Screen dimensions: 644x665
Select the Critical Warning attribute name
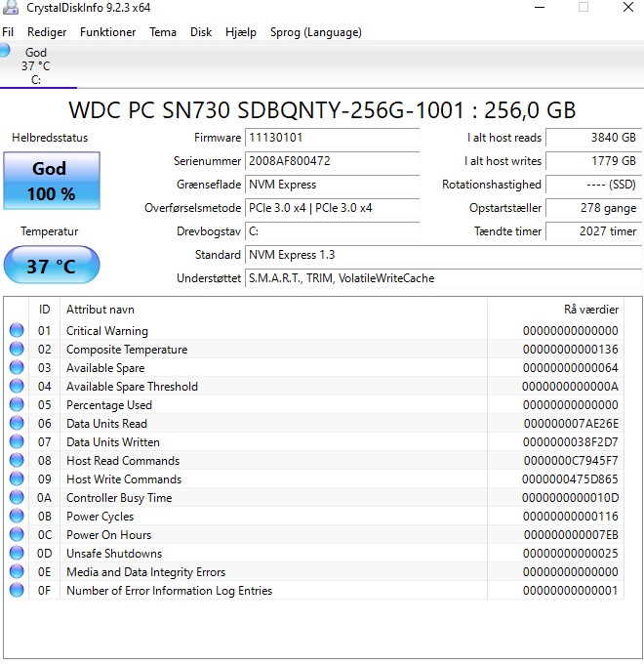[107, 331]
